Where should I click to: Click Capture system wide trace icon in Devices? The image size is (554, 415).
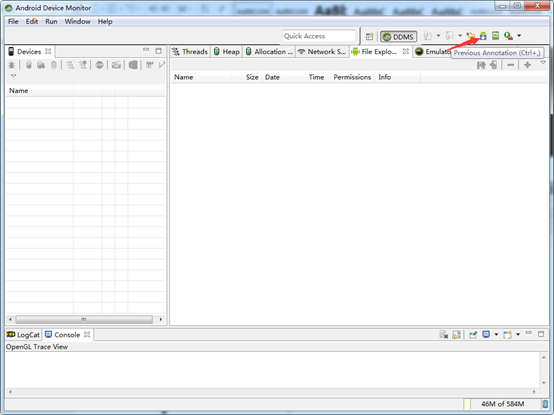pyautogui.click(x=149, y=65)
